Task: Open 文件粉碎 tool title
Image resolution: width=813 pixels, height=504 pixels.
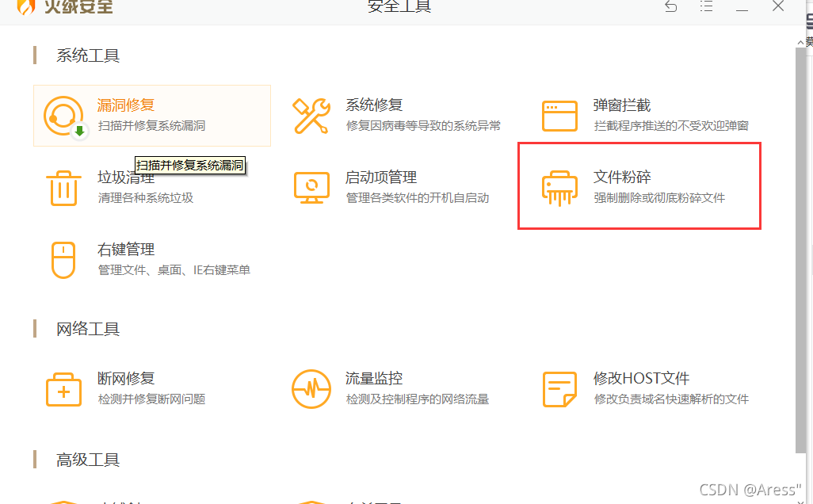Action: (x=622, y=178)
